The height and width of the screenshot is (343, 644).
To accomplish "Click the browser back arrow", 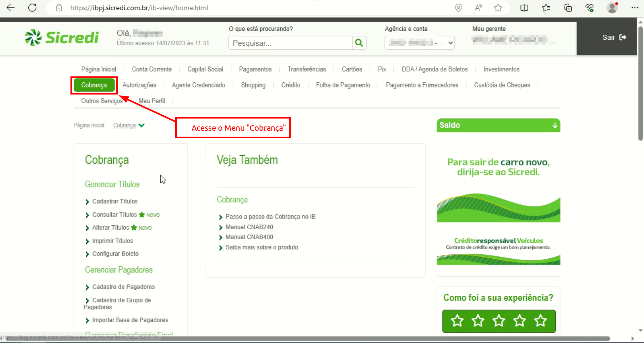I will pos(11,7).
